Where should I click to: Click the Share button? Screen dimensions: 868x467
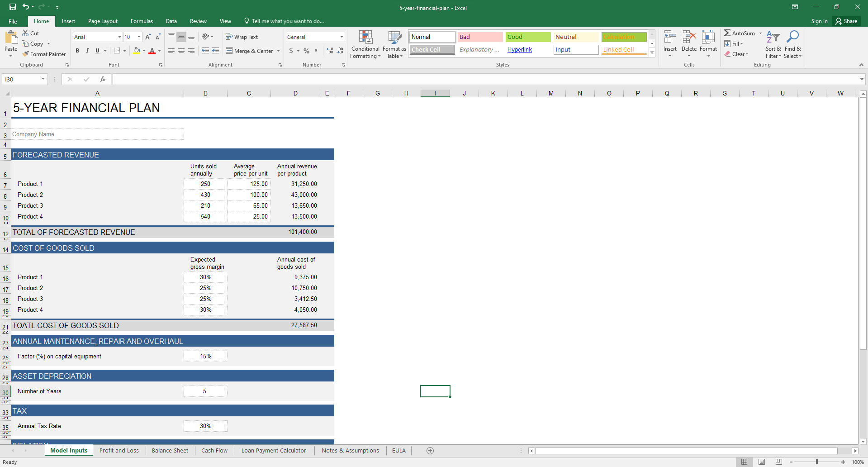pyautogui.click(x=846, y=21)
